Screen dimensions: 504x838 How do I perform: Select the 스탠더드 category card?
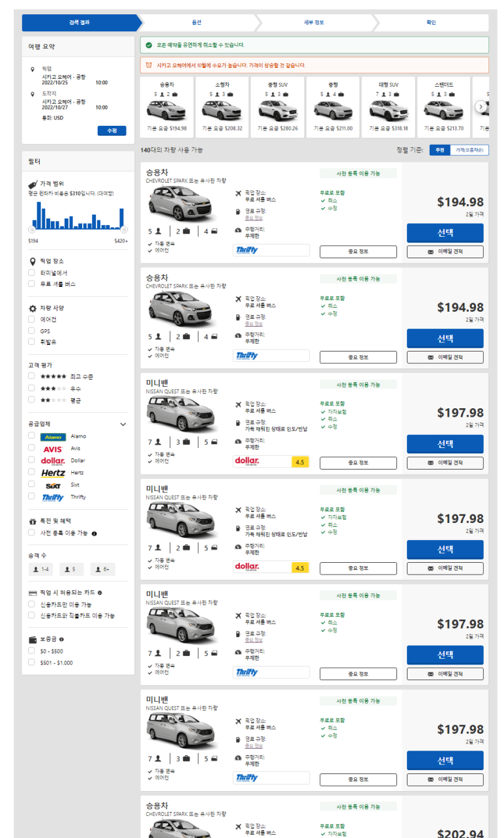point(444,107)
